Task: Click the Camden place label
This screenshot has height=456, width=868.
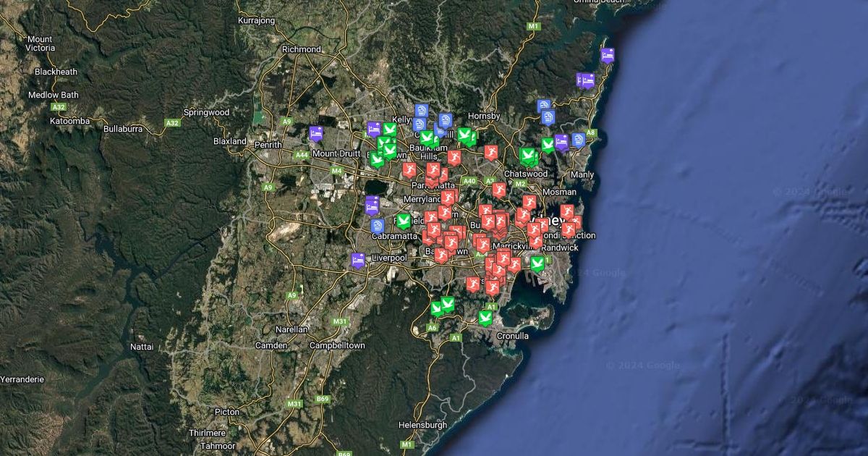Action: pos(271,346)
